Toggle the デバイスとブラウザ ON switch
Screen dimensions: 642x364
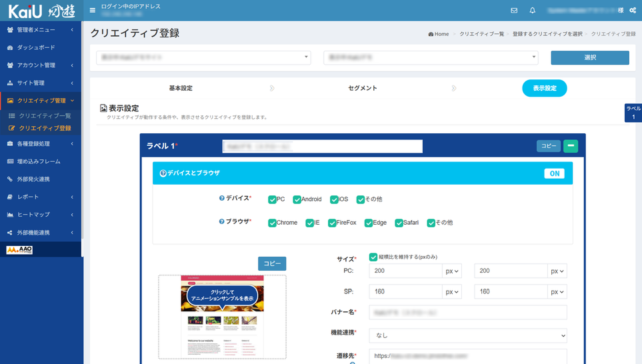555,173
